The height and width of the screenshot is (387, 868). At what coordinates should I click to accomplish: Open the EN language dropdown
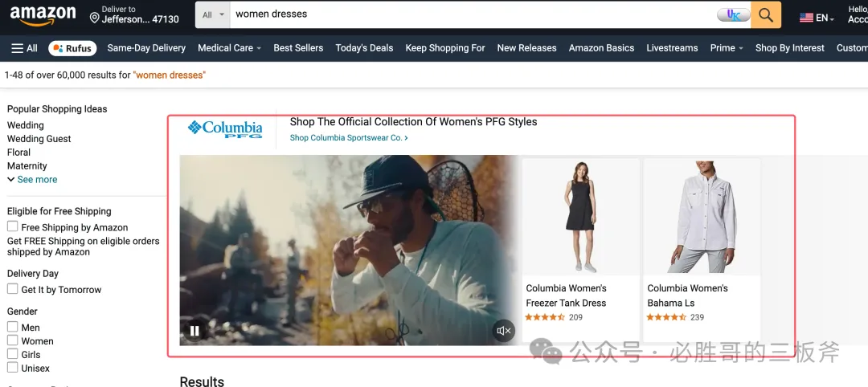coord(825,18)
